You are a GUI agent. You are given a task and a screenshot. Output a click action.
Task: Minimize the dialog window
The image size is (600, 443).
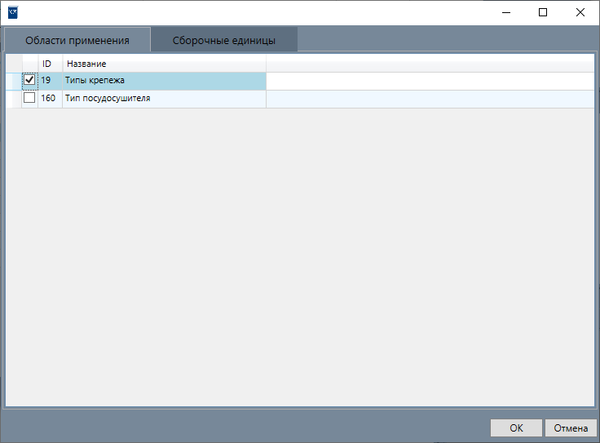coord(506,13)
